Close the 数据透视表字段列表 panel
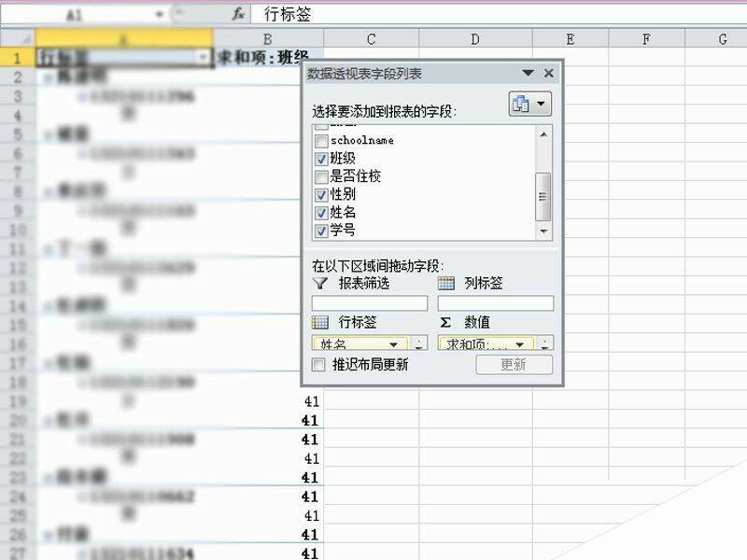The height and width of the screenshot is (560, 747). point(549,74)
